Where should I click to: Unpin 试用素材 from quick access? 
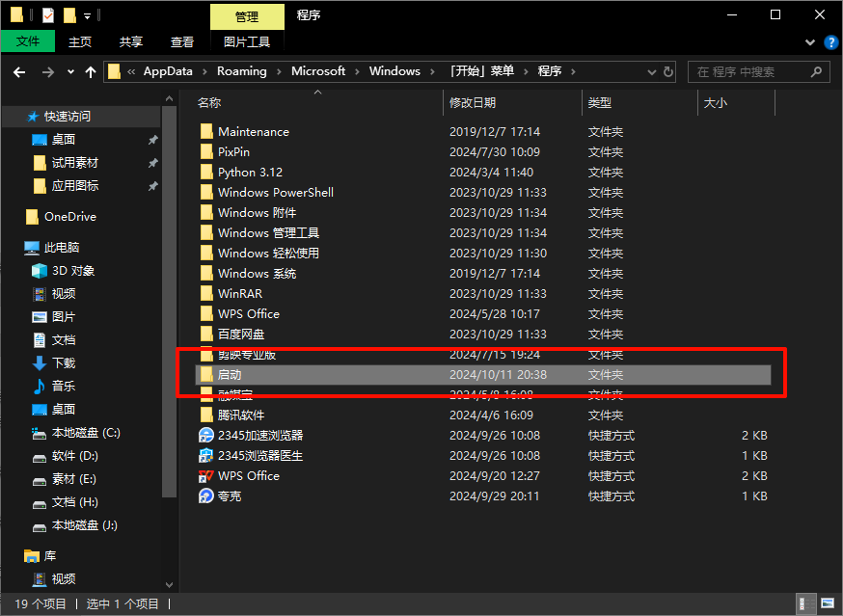pos(152,162)
